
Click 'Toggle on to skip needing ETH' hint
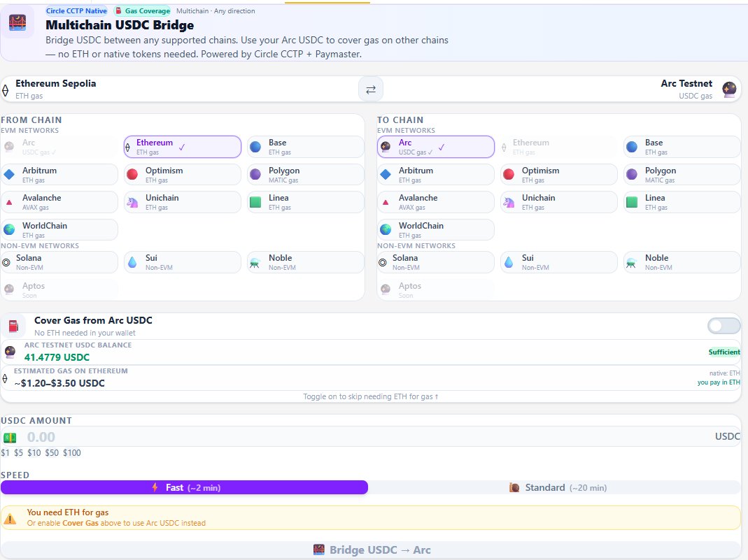click(371, 396)
